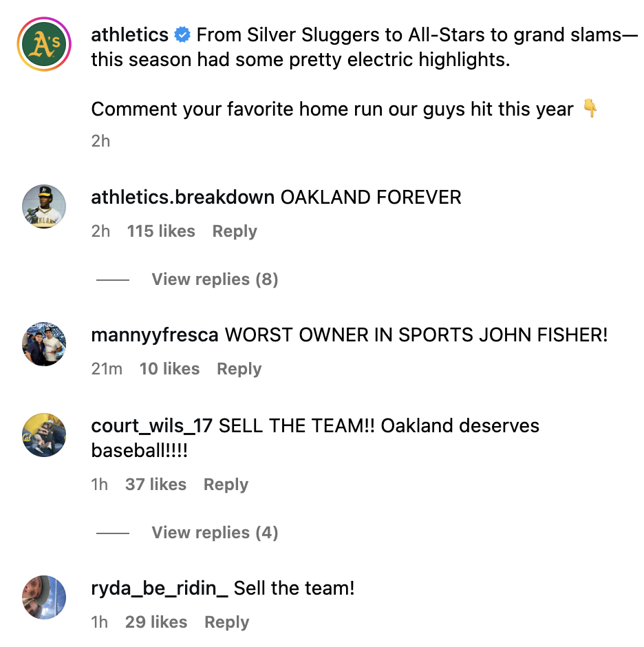Screen dimensions: 644x647
Task: Open athletics.breakdown's profile avatar
Action: click(44, 206)
